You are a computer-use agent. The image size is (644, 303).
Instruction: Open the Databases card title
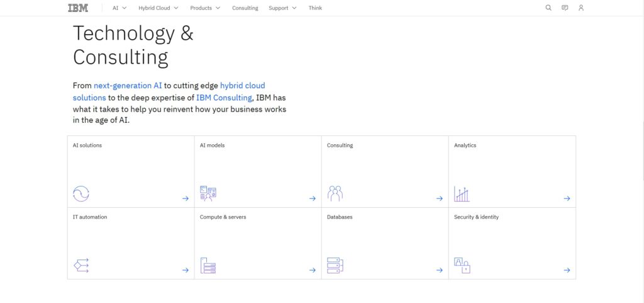pos(340,217)
